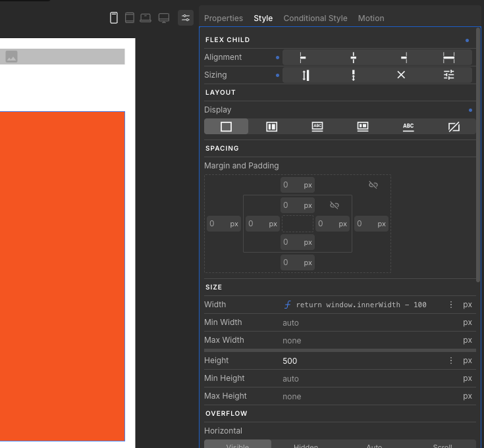Open the Motion tab
Screen dimensions: 484x448
(371, 18)
